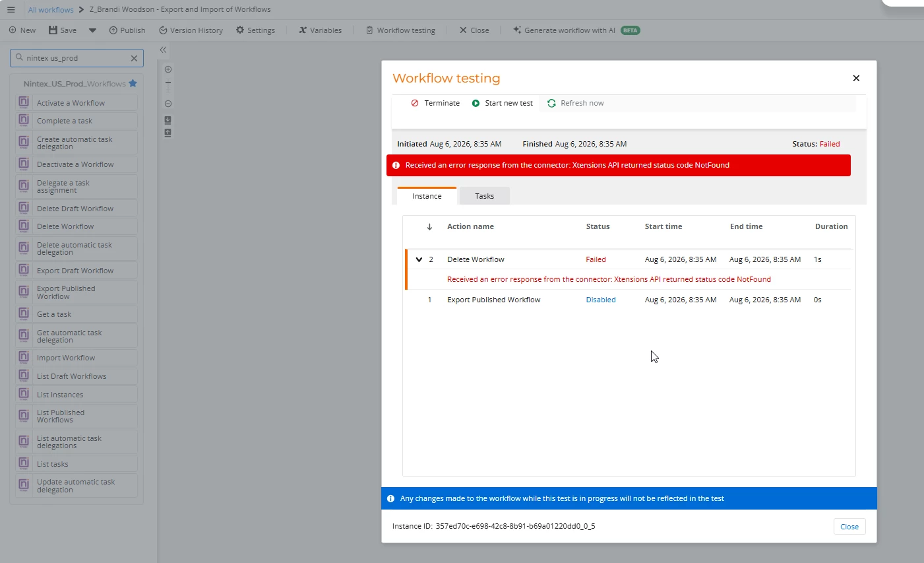Screen dimensions: 924x563
Task: Select the Complete a task action
Action: tap(77, 121)
